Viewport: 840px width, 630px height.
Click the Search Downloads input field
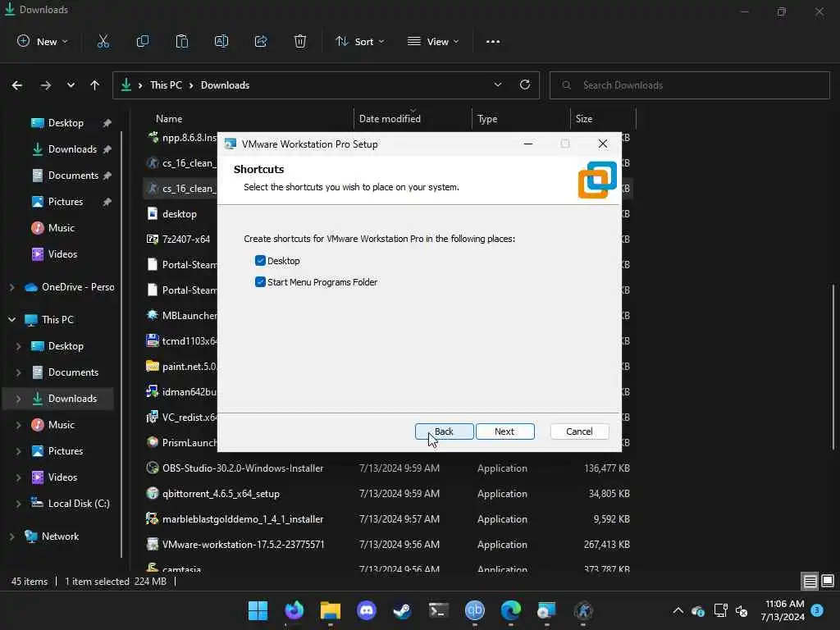(690, 85)
